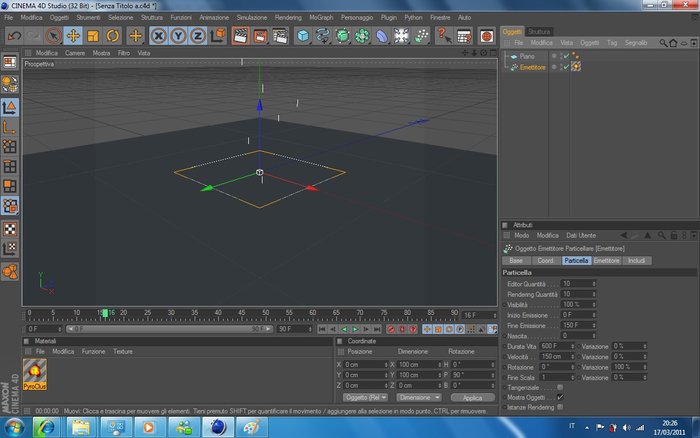700x438 pixels.
Task: Select the Rotate tool icon
Action: click(112, 36)
